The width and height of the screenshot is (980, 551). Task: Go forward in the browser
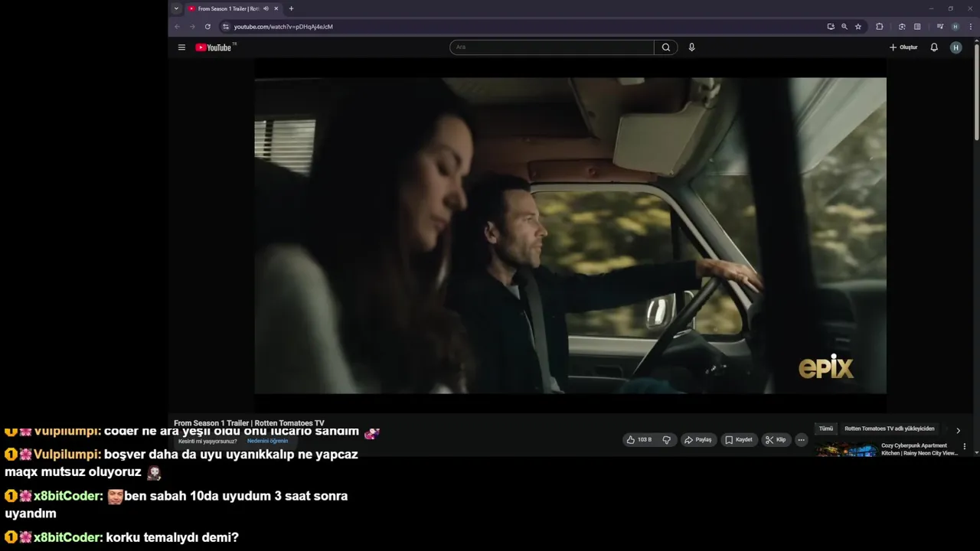(x=192, y=27)
